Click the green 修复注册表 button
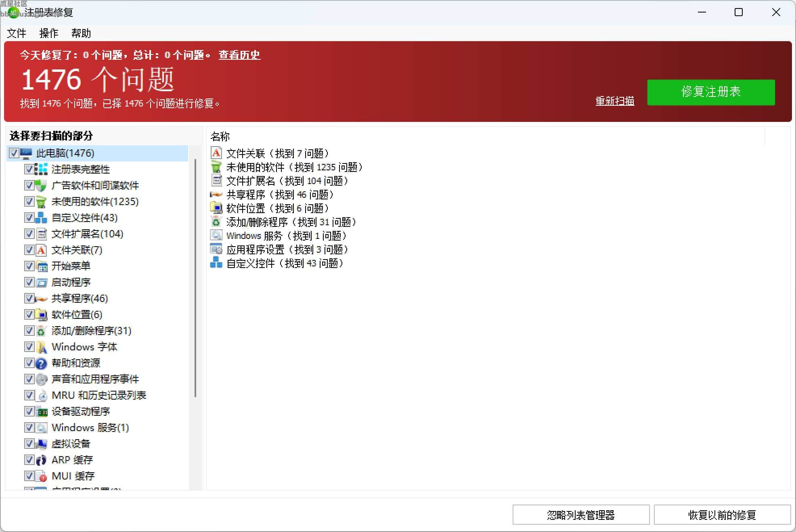796x532 pixels. [711, 92]
